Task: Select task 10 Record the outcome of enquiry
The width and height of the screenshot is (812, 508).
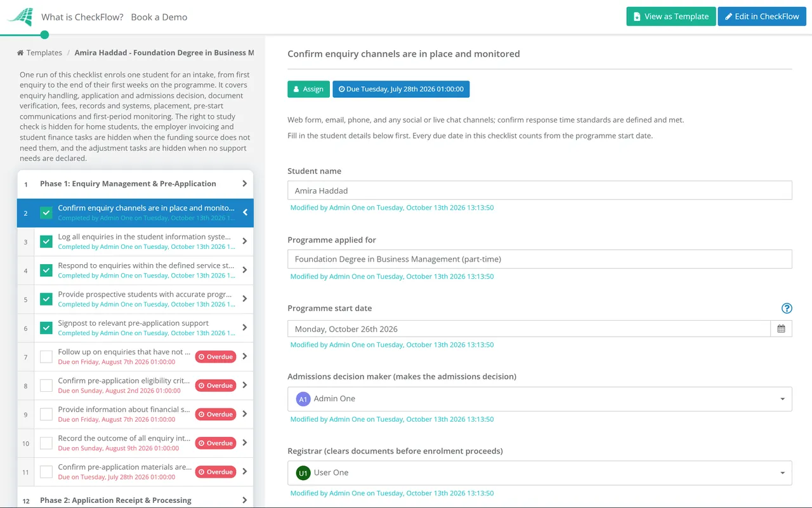Action: click(135, 443)
